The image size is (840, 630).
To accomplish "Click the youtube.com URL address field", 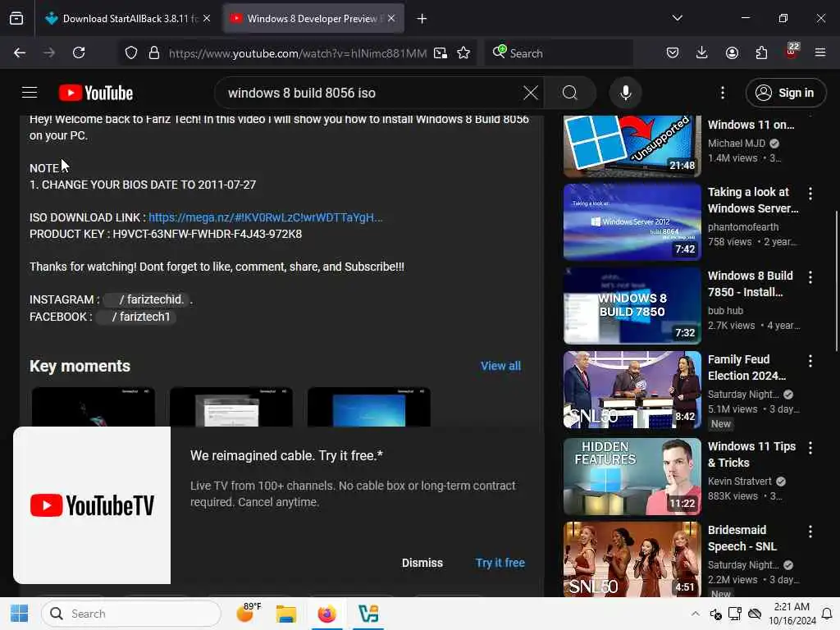I will click(297, 53).
